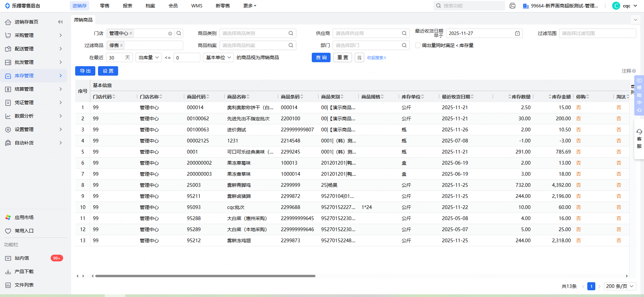Open the 出库量 dropdown
This screenshot has width=644, height=297.
tap(148, 57)
